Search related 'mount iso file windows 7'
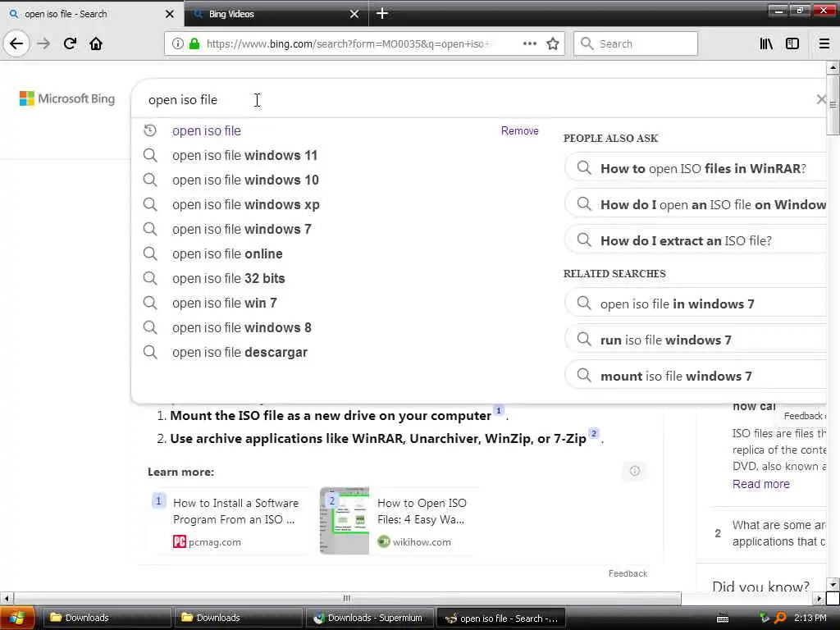 (696, 376)
